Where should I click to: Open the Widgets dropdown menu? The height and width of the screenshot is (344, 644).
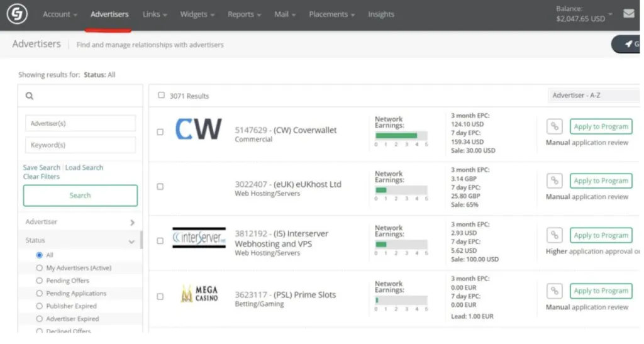click(197, 14)
